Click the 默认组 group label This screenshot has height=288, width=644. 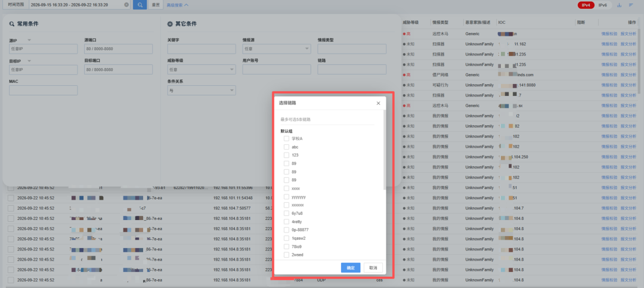coord(287,131)
